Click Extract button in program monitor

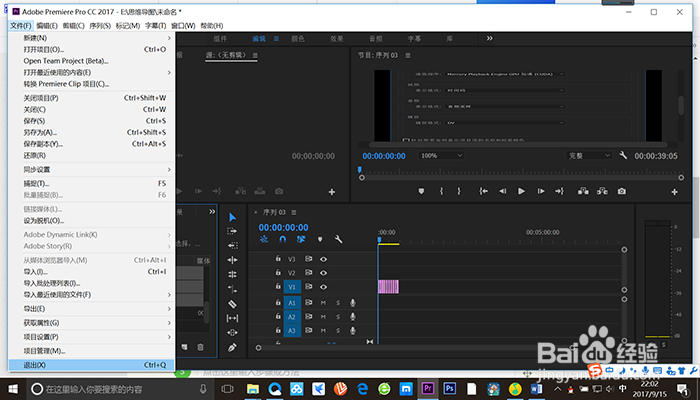click(x=602, y=191)
